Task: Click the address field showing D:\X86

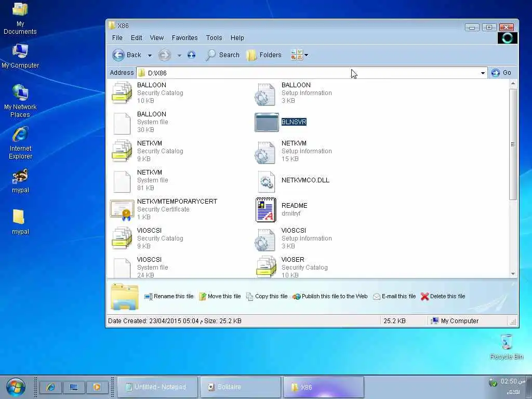Action: pos(311,73)
